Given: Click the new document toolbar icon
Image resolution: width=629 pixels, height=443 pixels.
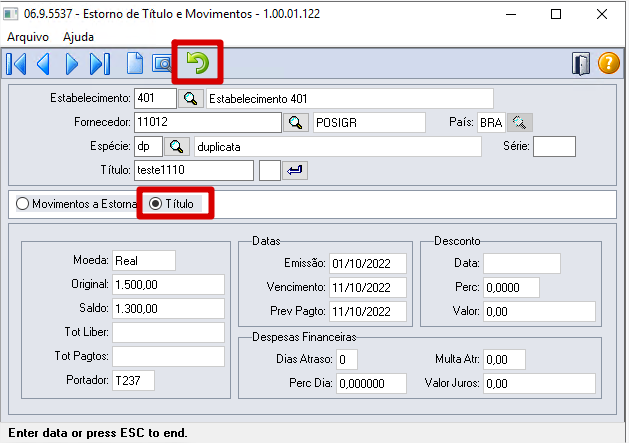Looking at the screenshot, I should point(135,63).
